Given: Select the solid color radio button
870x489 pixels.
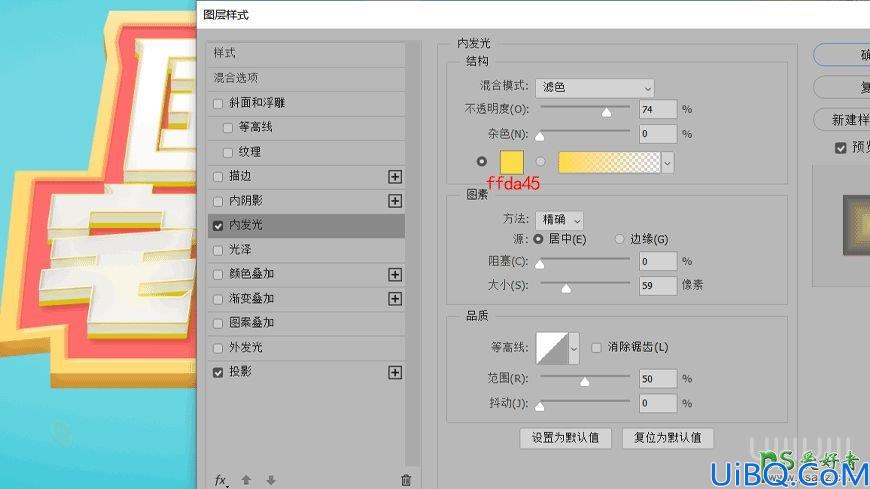Looking at the screenshot, I should [x=482, y=162].
